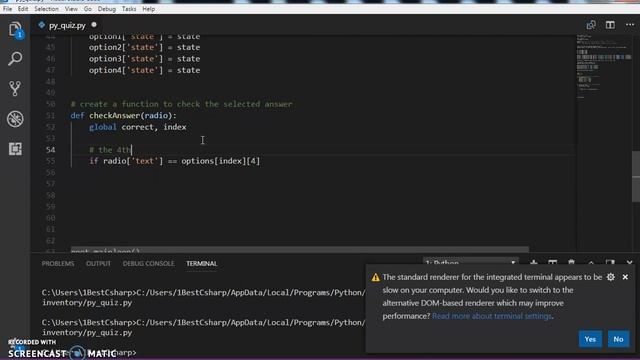640x360 pixels.
Task: Open the View menu
Action: [x=71, y=9]
